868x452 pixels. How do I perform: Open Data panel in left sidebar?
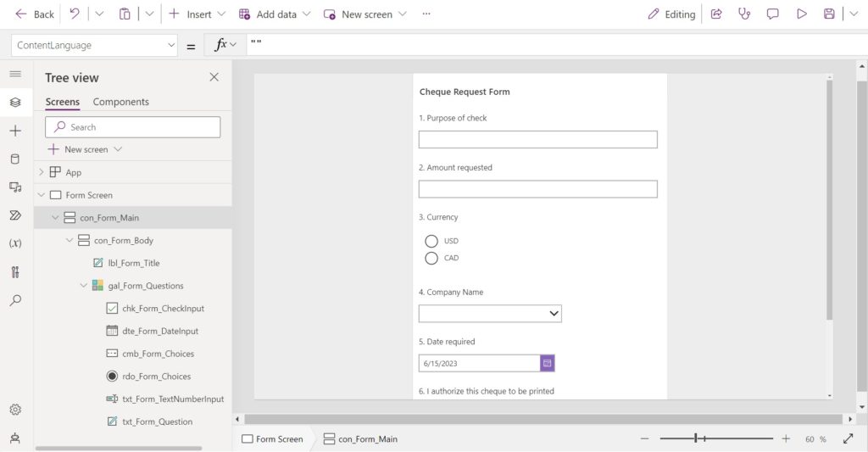click(x=15, y=159)
